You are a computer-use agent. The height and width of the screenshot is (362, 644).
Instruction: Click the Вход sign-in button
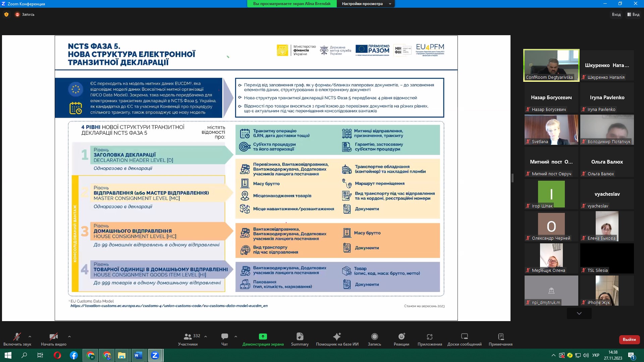616,14
